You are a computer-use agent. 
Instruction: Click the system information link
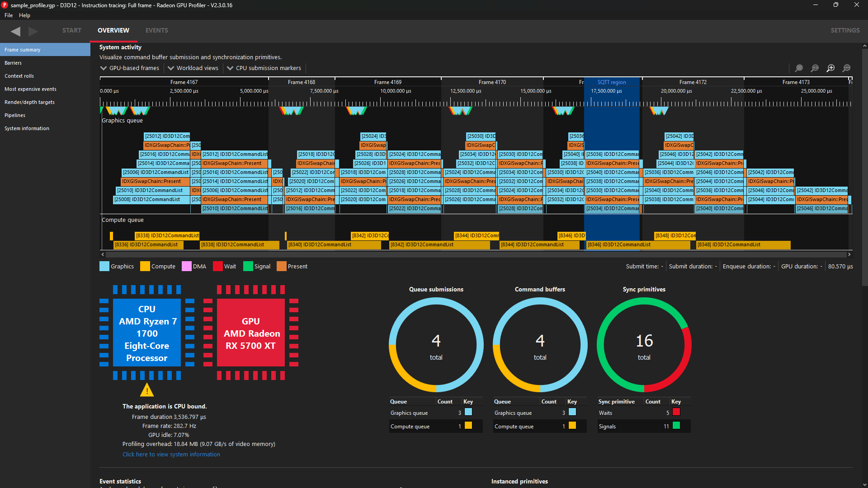[x=171, y=455]
